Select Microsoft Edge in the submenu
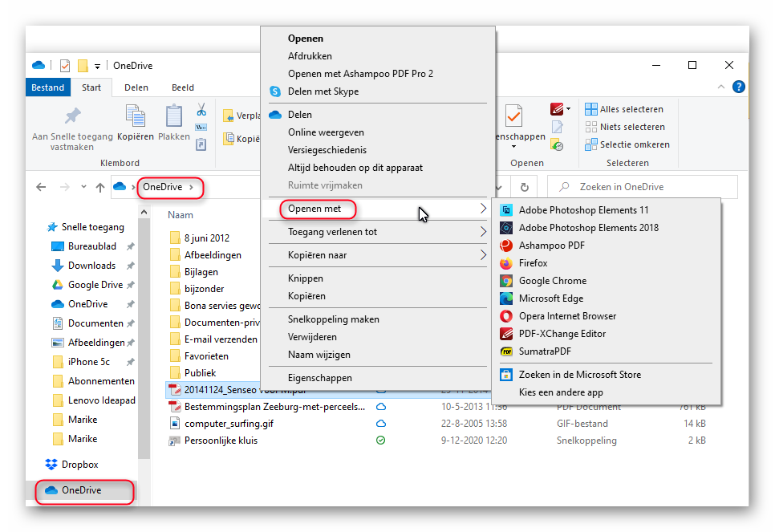Image resolution: width=775 pixels, height=532 pixels. tap(550, 298)
